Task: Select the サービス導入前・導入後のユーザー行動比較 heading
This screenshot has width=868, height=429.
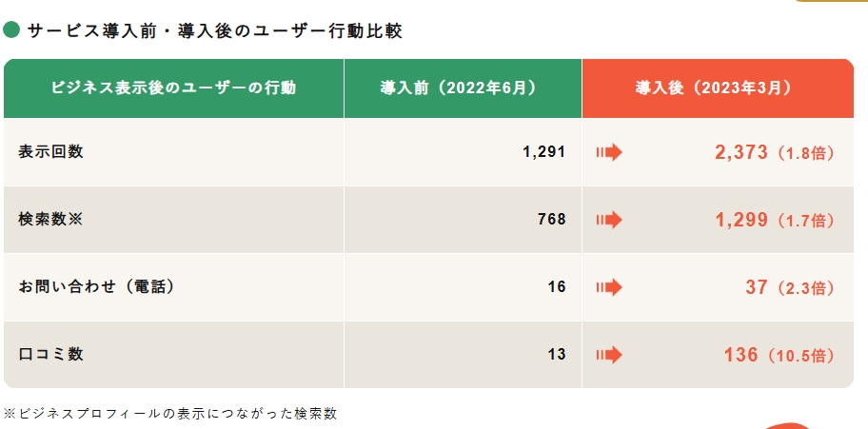Action: [215, 30]
